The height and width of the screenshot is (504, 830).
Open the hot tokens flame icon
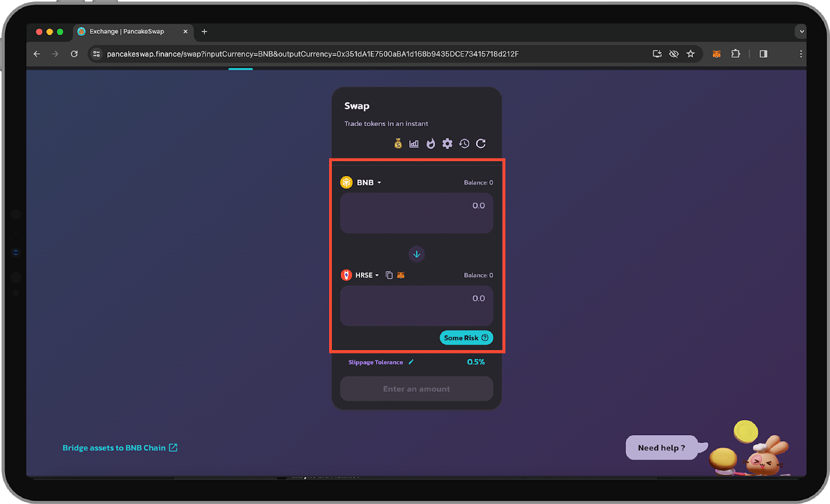point(431,144)
